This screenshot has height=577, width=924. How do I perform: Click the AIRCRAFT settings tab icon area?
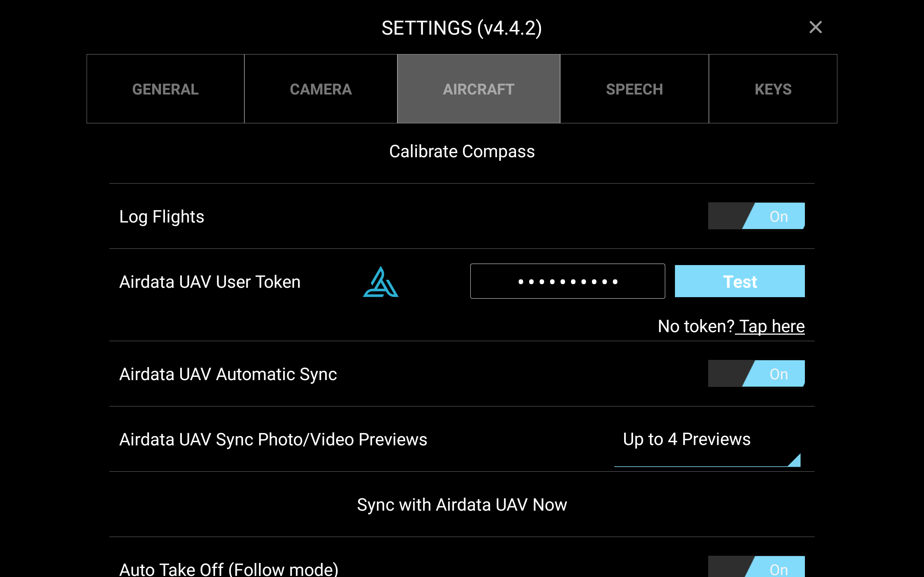[478, 89]
